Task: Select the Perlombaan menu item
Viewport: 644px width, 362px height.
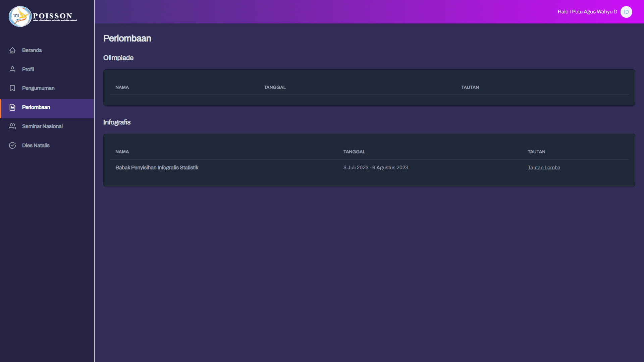Action: point(36,107)
